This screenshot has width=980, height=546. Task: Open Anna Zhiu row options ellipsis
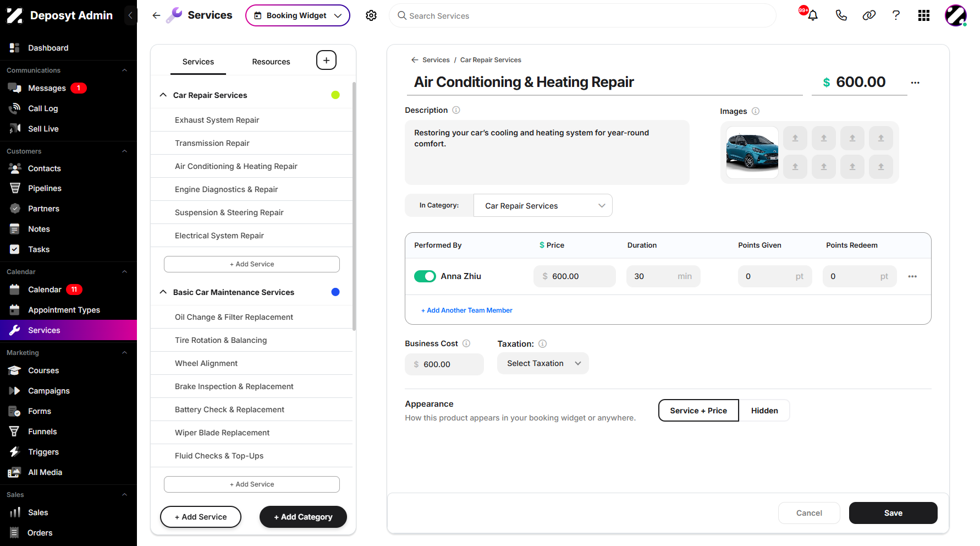(912, 276)
